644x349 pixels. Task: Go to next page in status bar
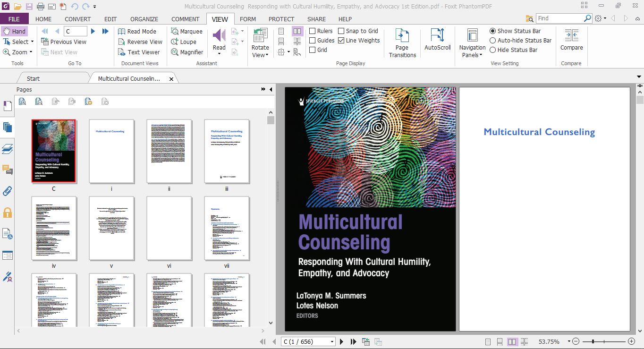(x=341, y=341)
